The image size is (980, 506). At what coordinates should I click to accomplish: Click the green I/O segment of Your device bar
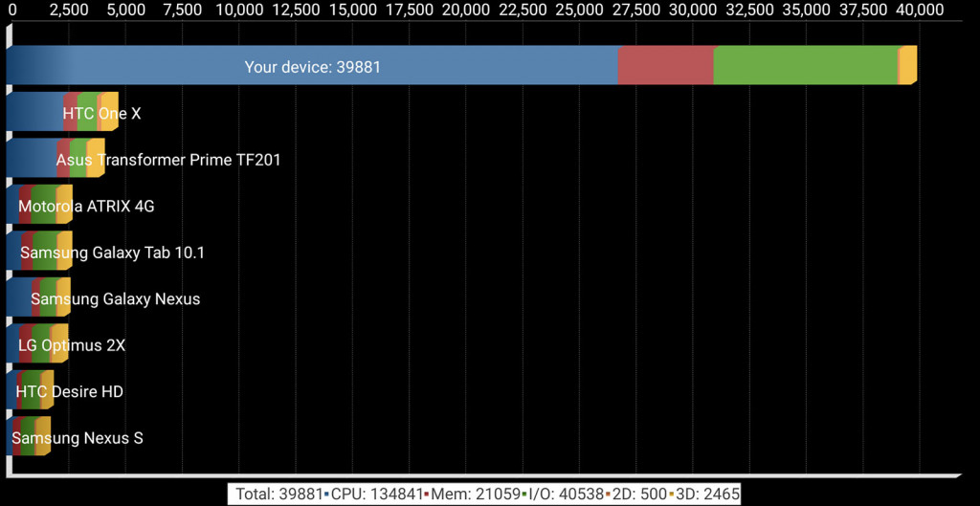(x=806, y=66)
